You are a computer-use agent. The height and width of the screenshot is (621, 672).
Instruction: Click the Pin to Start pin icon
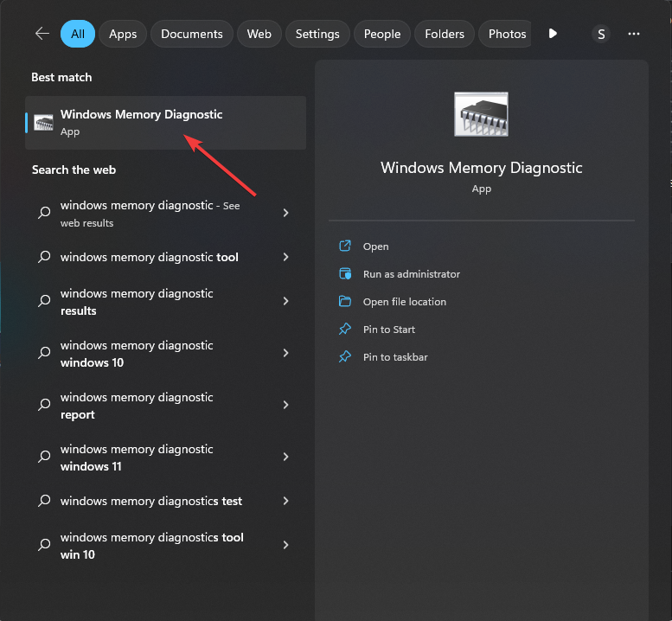click(x=345, y=330)
